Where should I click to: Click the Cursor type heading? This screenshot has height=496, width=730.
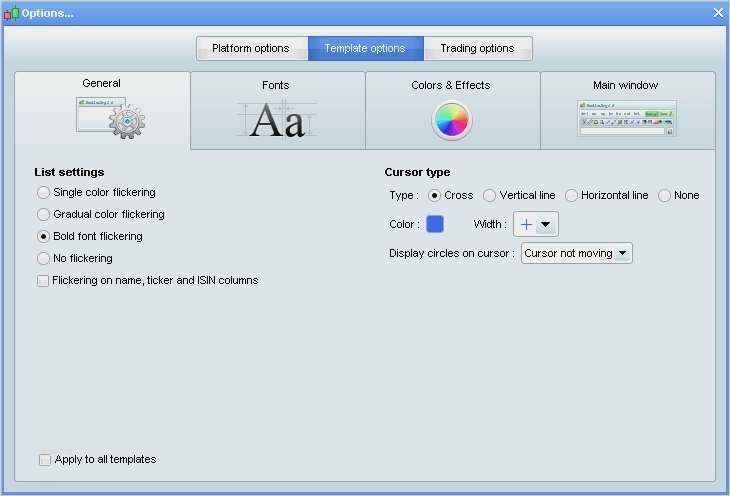point(417,172)
